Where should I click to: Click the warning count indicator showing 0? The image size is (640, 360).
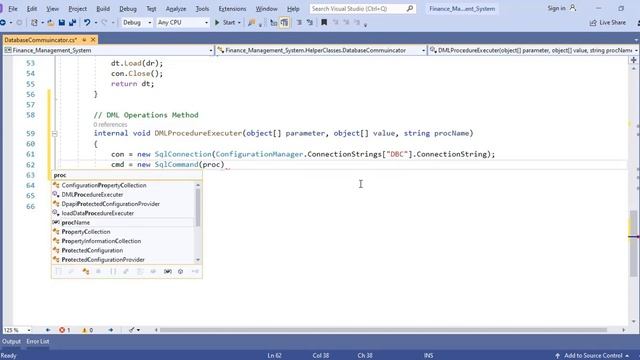(87, 330)
